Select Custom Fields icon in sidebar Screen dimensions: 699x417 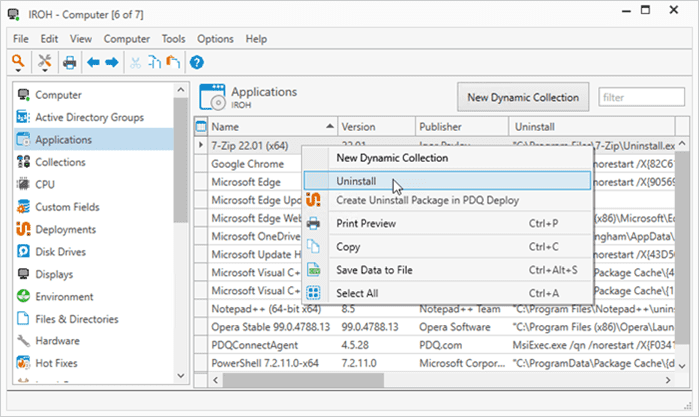(23, 206)
